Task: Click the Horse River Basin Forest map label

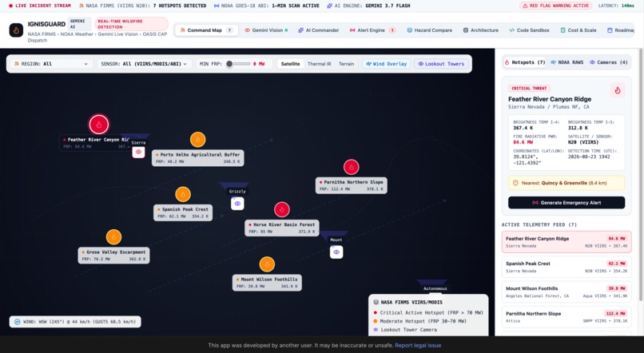Action: (x=282, y=228)
